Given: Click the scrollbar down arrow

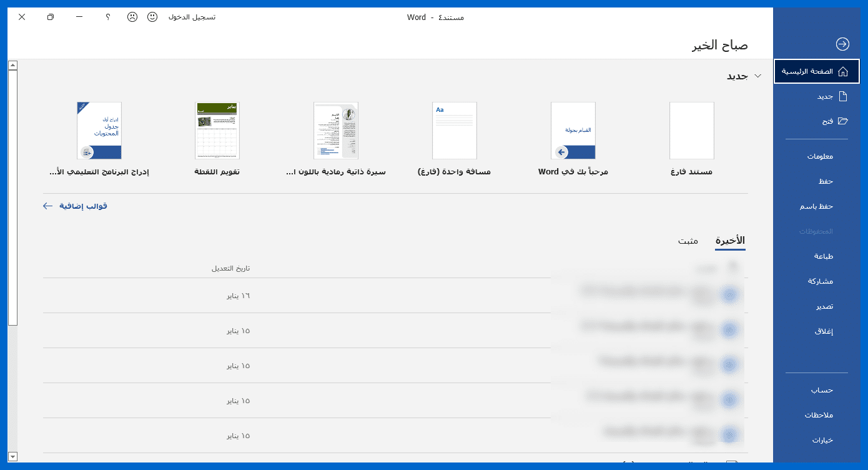Looking at the screenshot, I should coord(12,457).
